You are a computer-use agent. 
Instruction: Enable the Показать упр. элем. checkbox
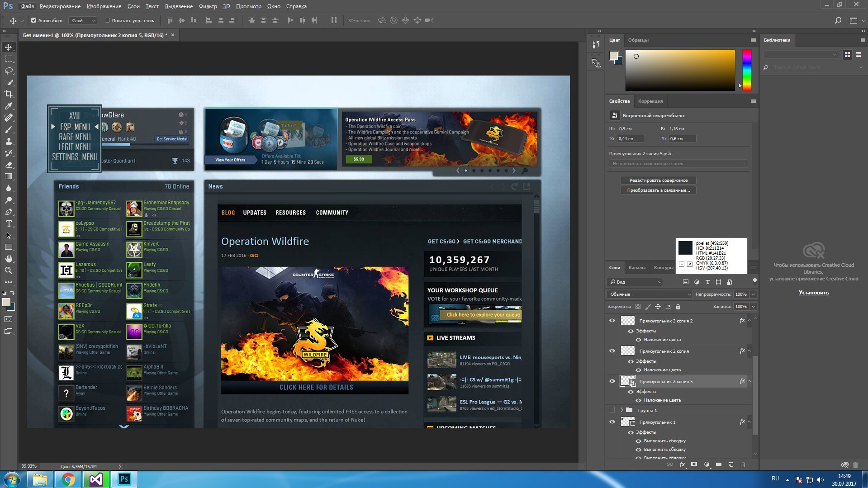click(x=107, y=20)
